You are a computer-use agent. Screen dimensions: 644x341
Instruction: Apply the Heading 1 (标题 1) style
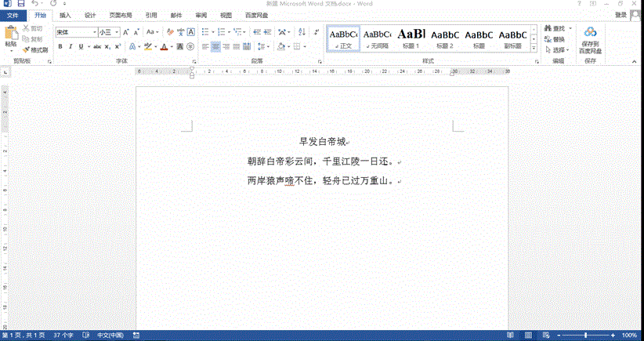tap(411, 38)
